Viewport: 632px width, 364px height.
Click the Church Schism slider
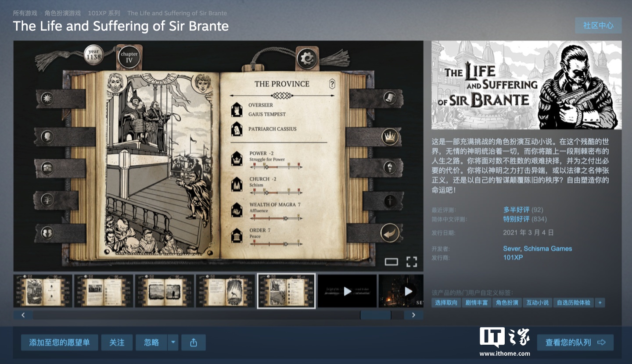point(276,192)
